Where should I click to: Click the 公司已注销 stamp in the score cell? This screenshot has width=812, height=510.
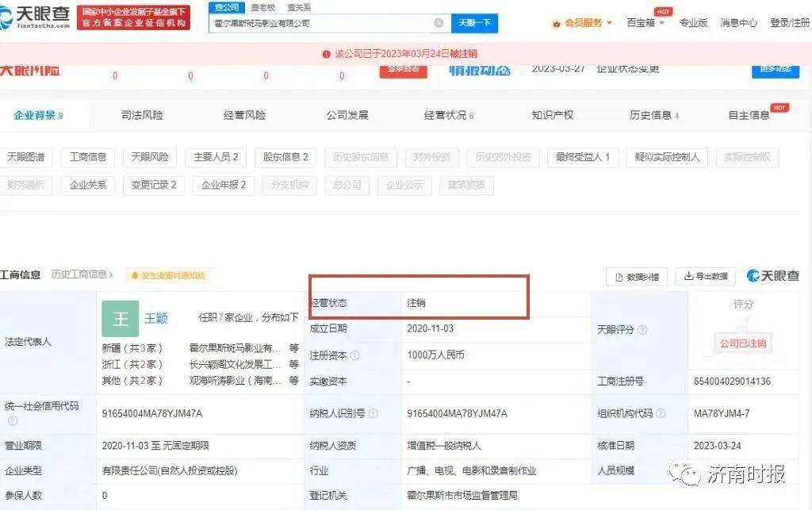pyautogui.click(x=742, y=343)
